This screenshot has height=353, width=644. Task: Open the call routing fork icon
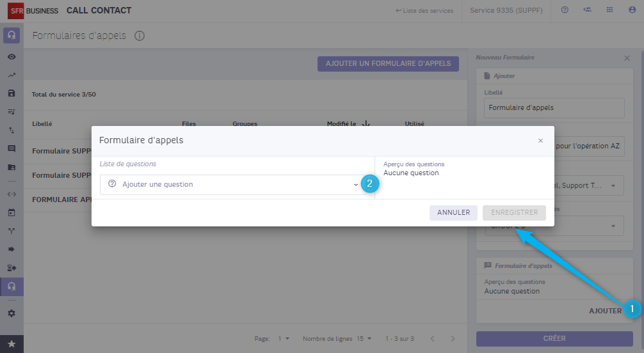coord(12,231)
